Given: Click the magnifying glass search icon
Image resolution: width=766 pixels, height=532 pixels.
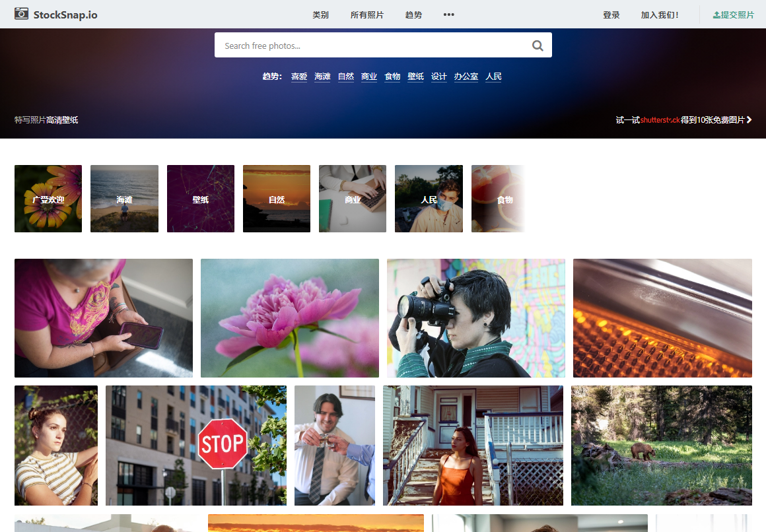Looking at the screenshot, I should (538, 46).
